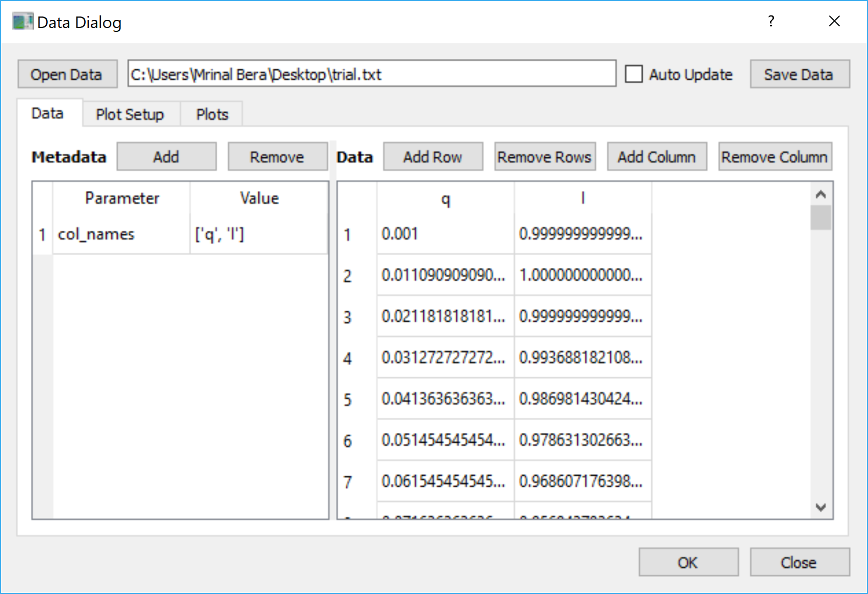
Task: Select cell 0.061545454545...
Action: pos(445,481)
